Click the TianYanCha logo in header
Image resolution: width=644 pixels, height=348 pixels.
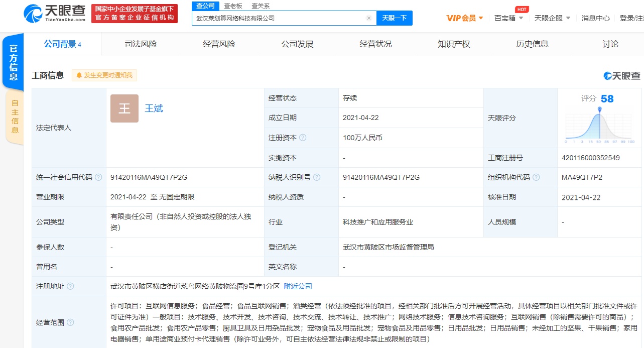pyautogui.click(x=55, y=14)
